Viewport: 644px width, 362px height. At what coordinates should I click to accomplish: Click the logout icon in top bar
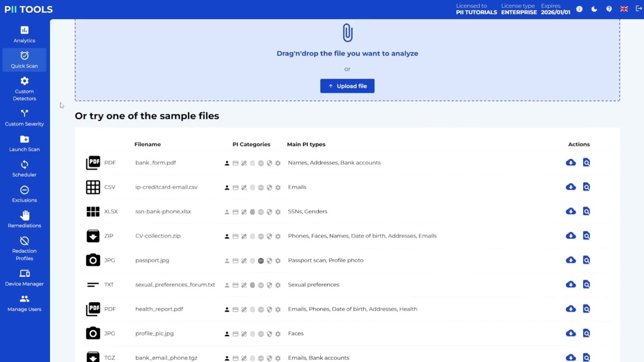(638, 9)
